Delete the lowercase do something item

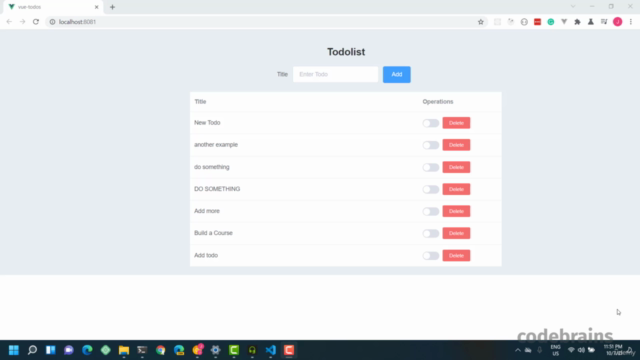[456, 167]
